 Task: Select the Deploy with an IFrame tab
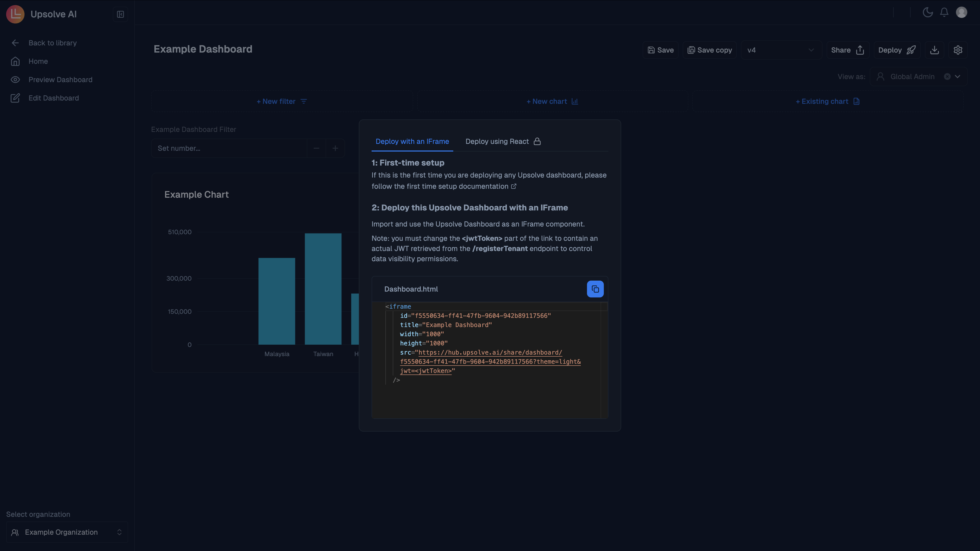(412, 142)
